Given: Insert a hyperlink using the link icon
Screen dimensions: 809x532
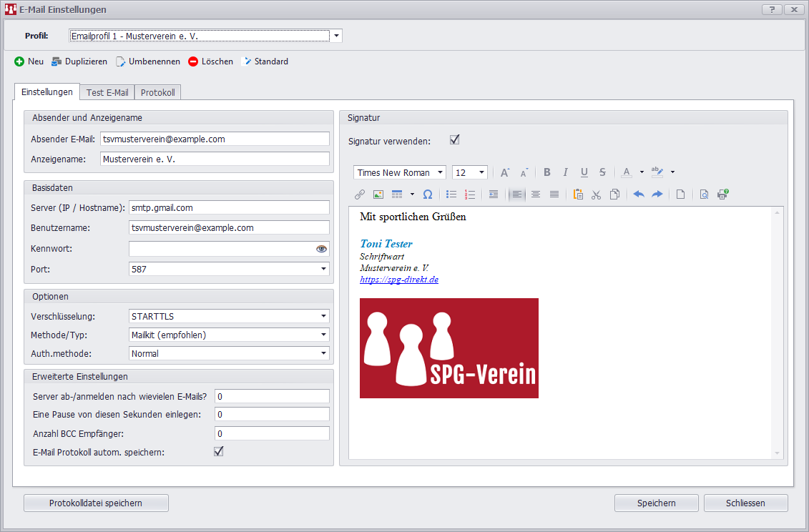Looking at the screenshot, I should (360, 194).
